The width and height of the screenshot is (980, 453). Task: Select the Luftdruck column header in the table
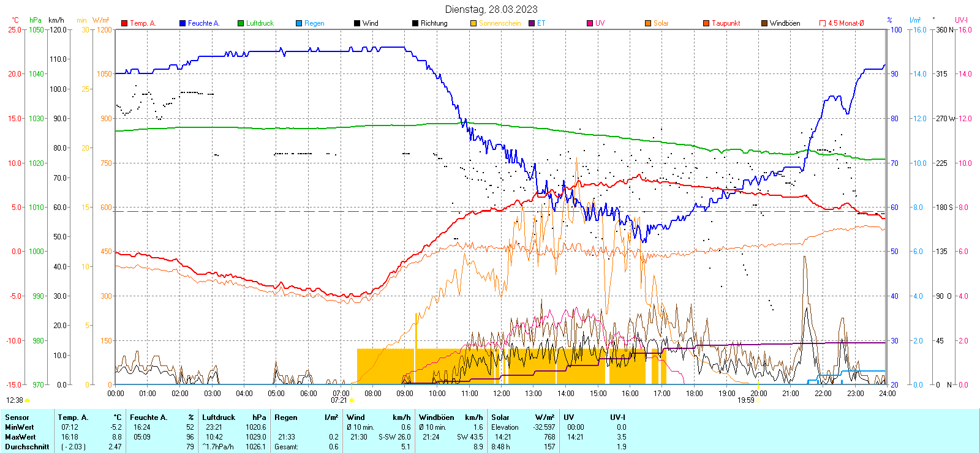tap(218, 417)
